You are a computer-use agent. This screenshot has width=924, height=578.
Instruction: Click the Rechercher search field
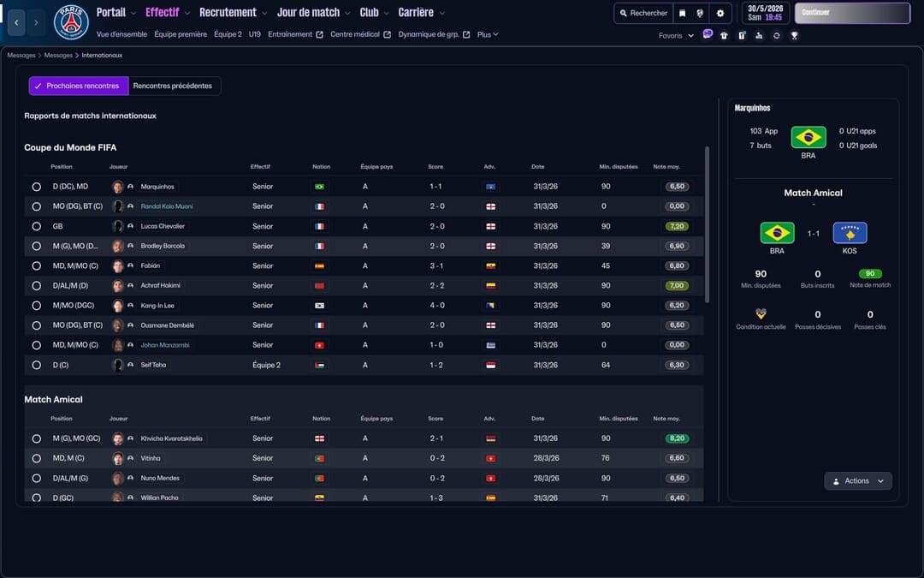[x=643, y=13]
